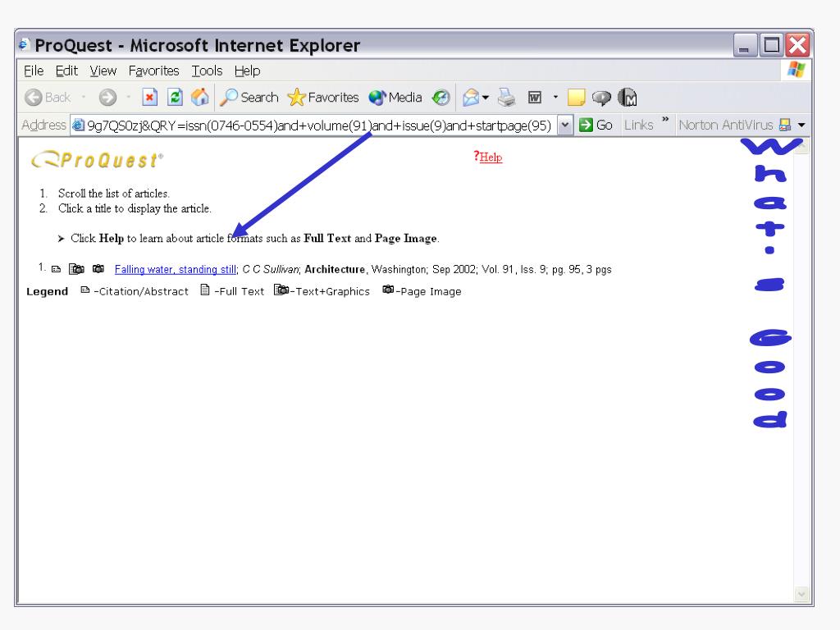Open the article "Falling water, standing still"
The width and height of the screenshot is (840, 630).
pyautogui.click(x=176, y=269)
